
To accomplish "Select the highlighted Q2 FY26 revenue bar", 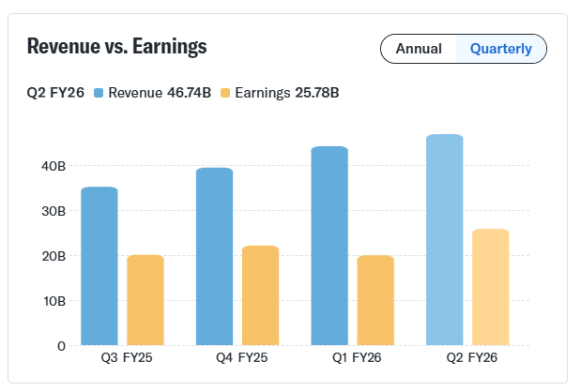I will 444,240.
